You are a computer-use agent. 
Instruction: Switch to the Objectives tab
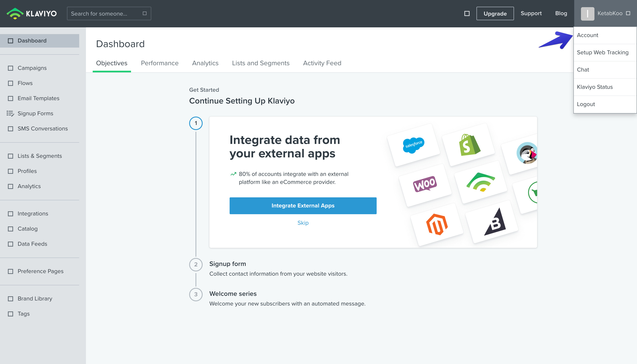point(112,63)
